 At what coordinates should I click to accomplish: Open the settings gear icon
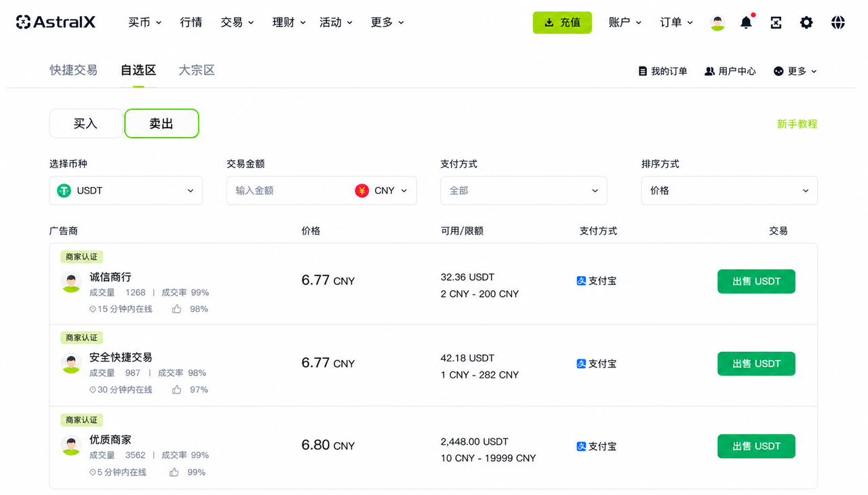click(x=806, y=22)
